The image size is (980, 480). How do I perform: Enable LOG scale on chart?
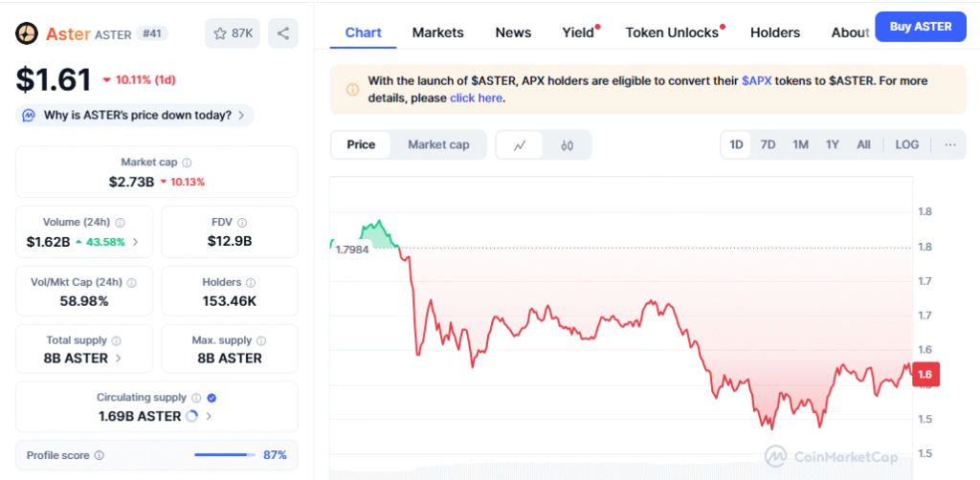[906, 144]
